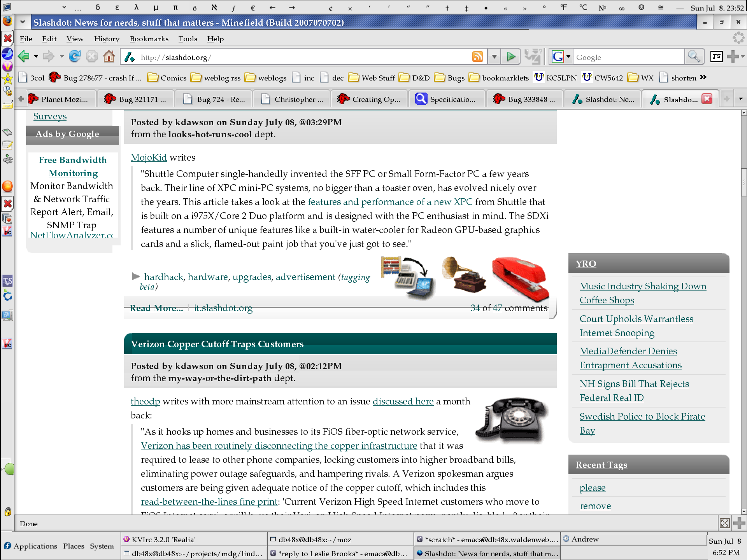Open the dropdown next to the plus icon
Viewport: 747px width, 560px height.
[x=743, y=57]
